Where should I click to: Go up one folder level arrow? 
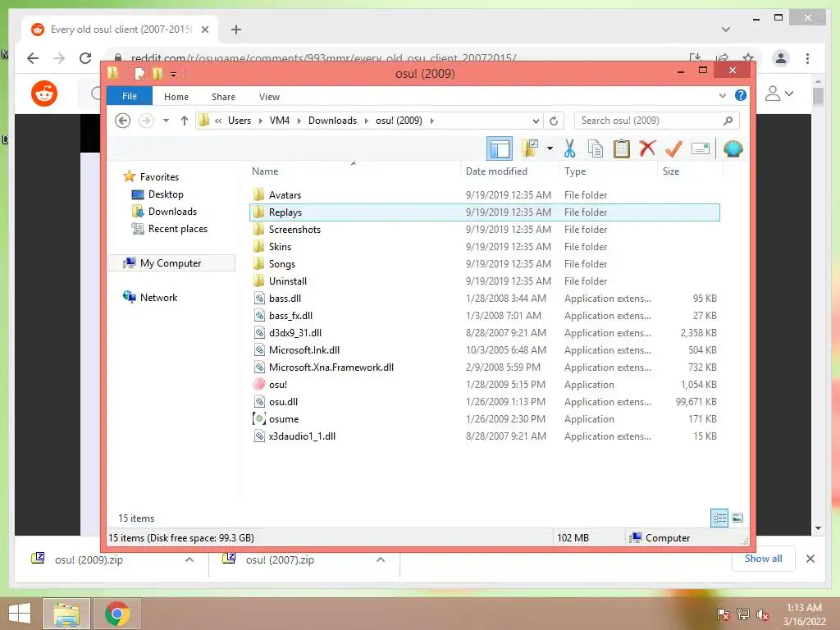point(185,121)
